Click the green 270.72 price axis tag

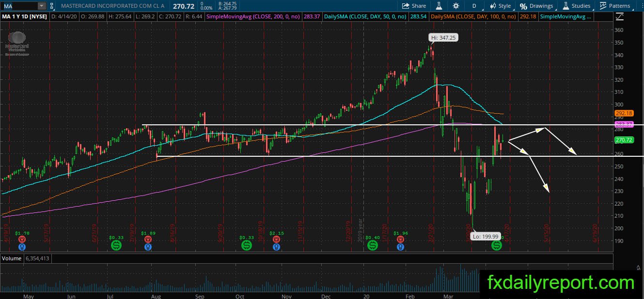click(624, 140)
